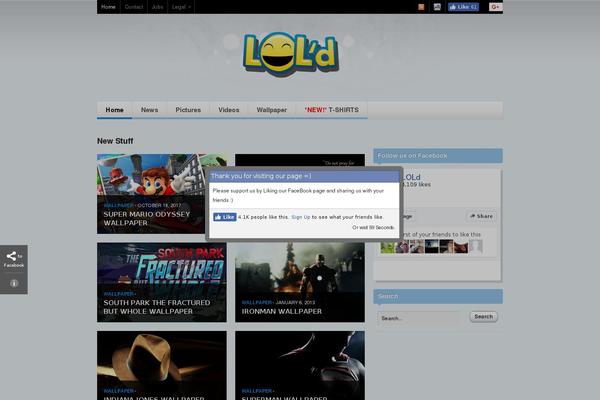Open South Park Fractured But Whole thumbnail
Image resolution: width=600 pixels, height=400 pixels.
[x=161, y=282]
